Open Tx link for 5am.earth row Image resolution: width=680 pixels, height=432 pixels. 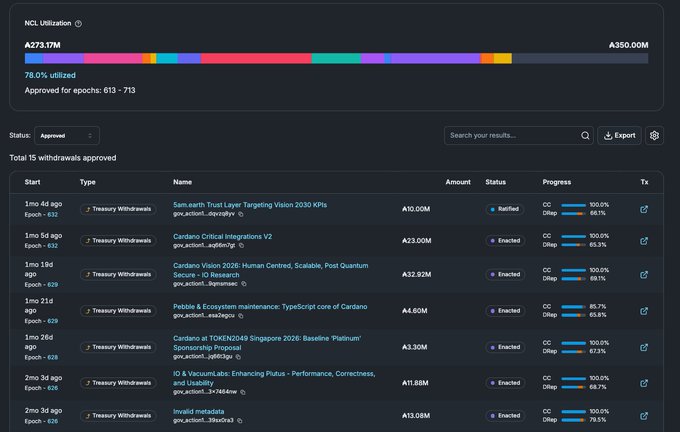(x=644, y=209)
